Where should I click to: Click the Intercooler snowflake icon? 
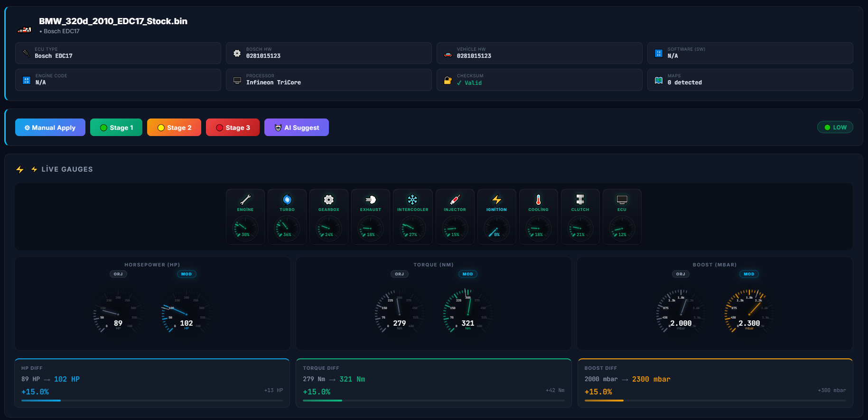(412, 200)
